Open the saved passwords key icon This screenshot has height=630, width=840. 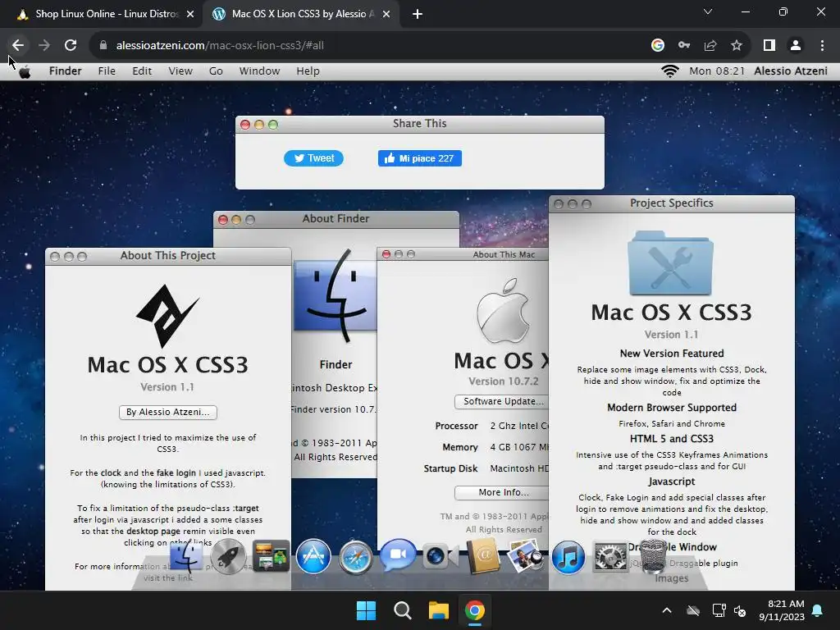click(684, 46)
